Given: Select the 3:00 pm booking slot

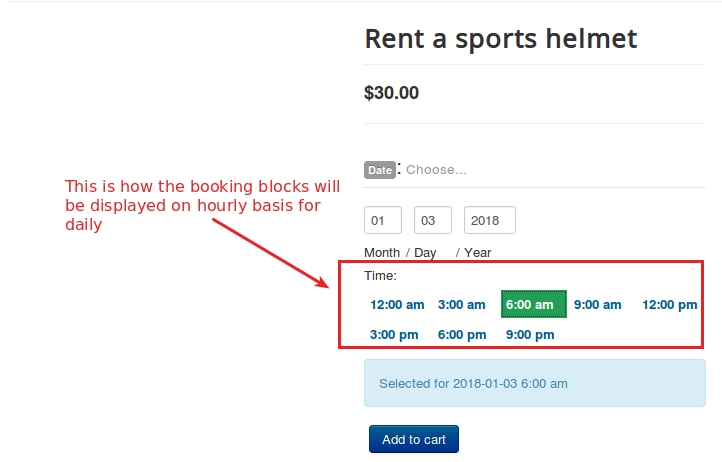Looking at the screenshot, I should pos(394,335).
